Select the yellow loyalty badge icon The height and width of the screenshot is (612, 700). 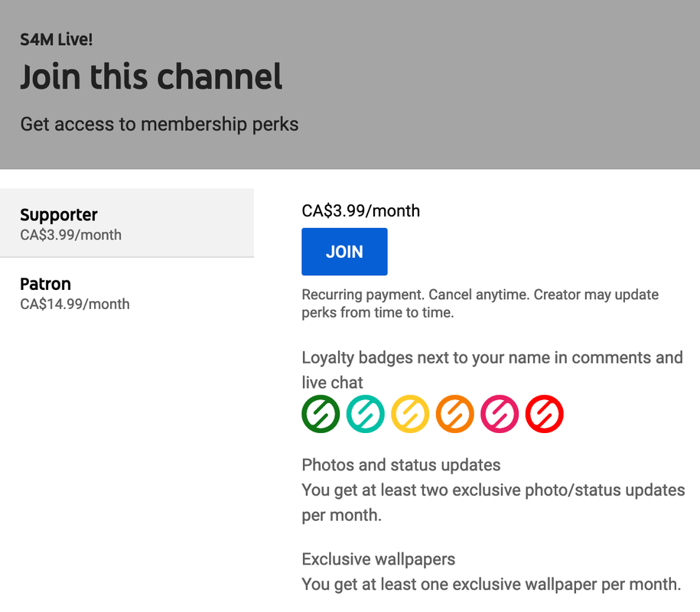tap(410, 414)
